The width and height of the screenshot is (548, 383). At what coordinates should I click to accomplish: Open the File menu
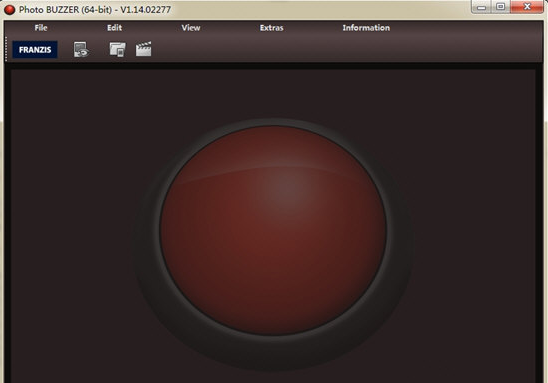(41, 28)
